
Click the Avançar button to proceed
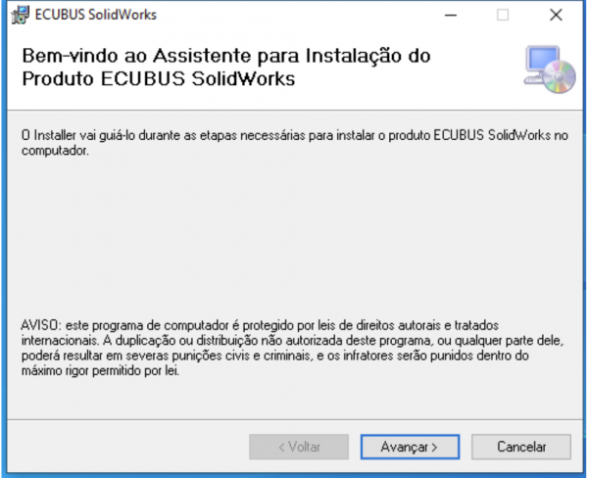[410, 447]
